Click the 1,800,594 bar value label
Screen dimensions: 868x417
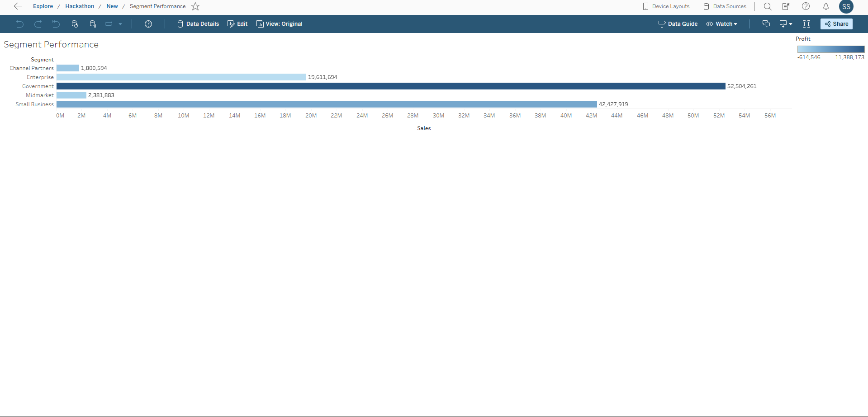(x=94, y=68)
